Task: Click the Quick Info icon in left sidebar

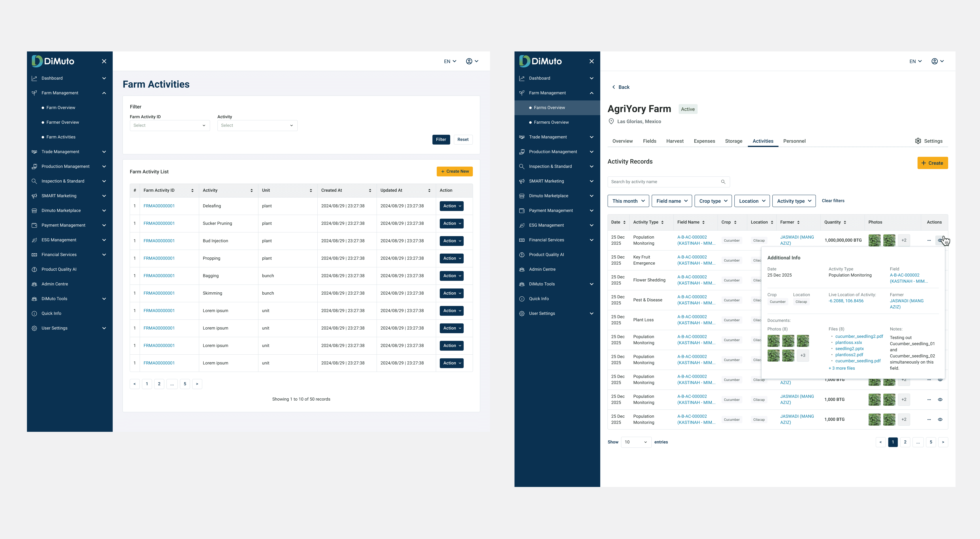Action: pos(34,313)
